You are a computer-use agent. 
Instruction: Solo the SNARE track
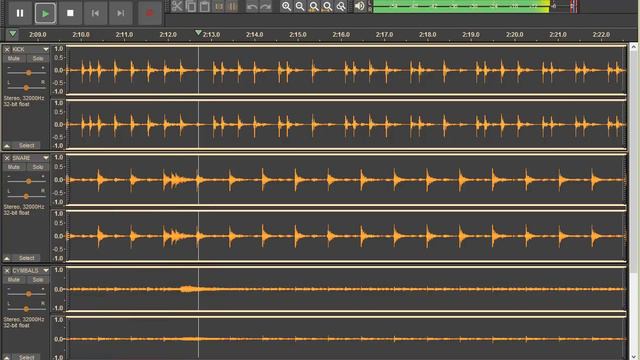(38, 167)
